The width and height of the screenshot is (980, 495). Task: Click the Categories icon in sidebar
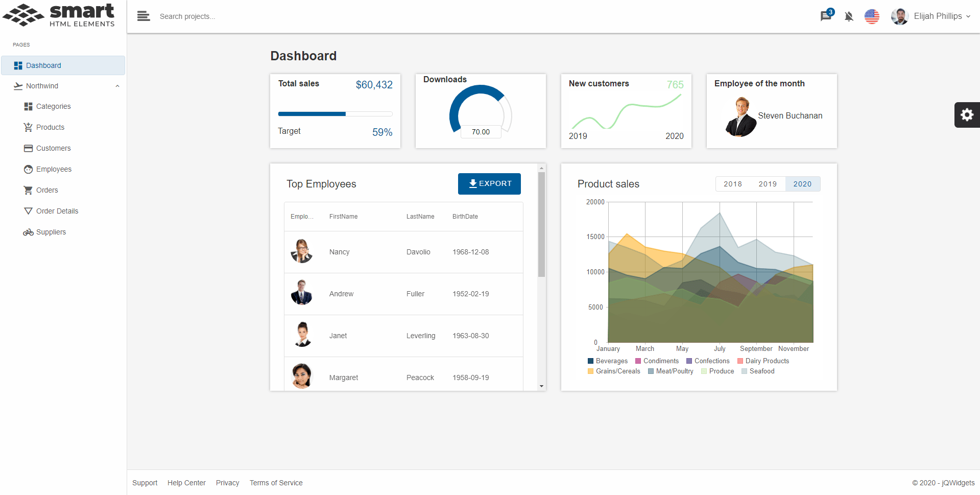coord(28,106)
